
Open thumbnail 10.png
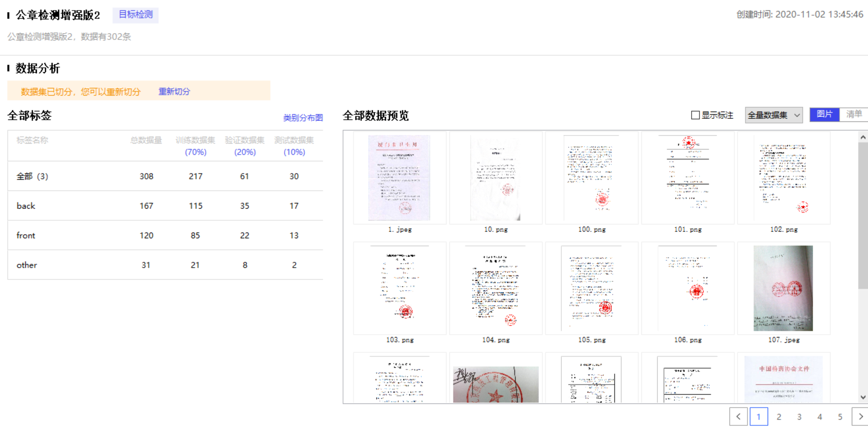click(496, 178)
